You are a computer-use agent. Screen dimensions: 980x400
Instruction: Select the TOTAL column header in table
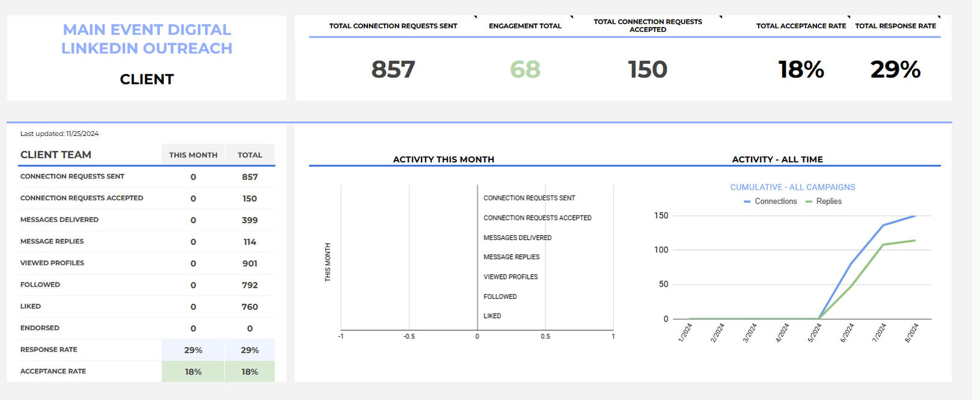tap(249, 155)
